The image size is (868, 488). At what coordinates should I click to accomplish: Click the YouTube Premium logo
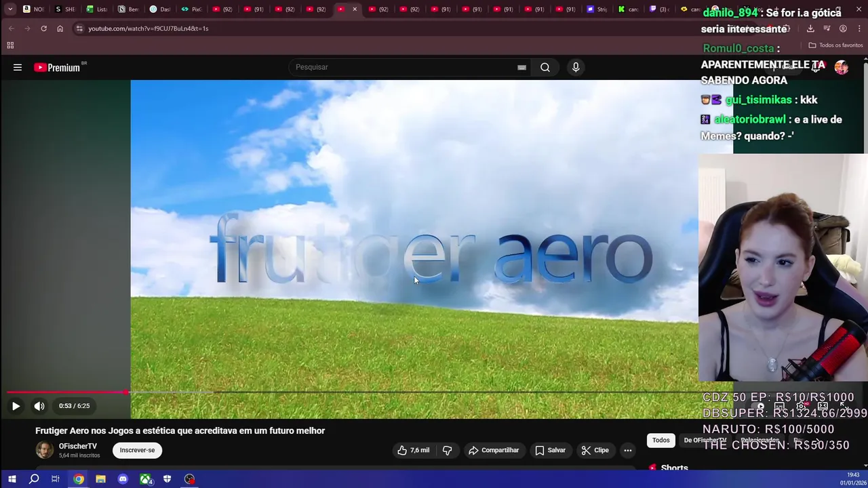[57, 67]
